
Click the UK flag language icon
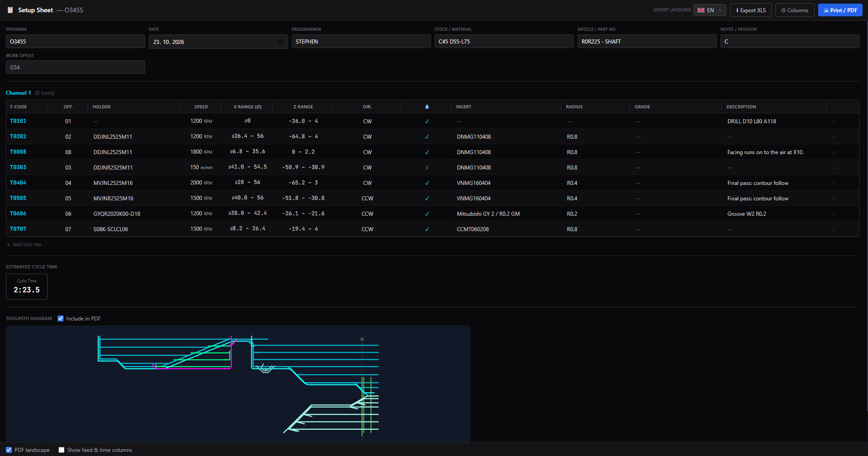(x=701, y=10)
